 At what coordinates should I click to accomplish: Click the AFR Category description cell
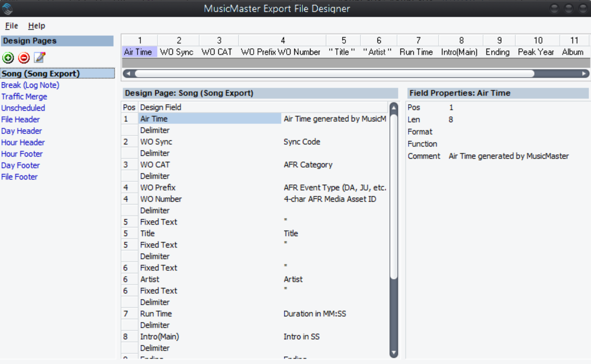[308, 165]
